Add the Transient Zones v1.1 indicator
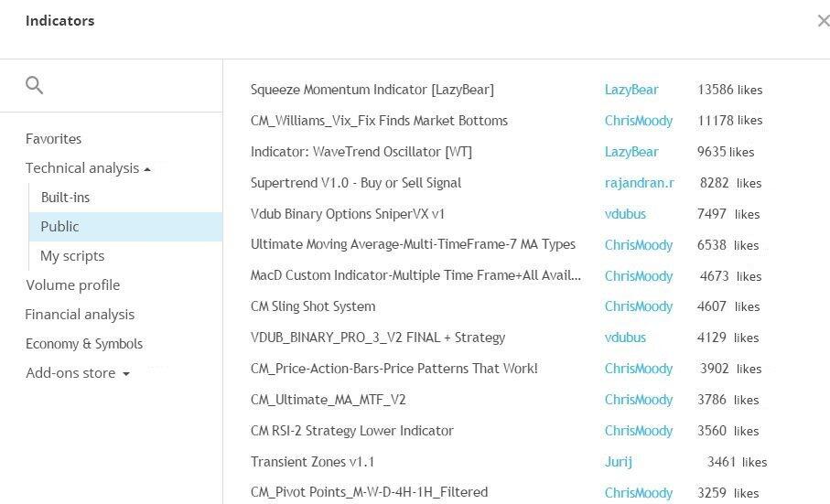 point(312,462)
